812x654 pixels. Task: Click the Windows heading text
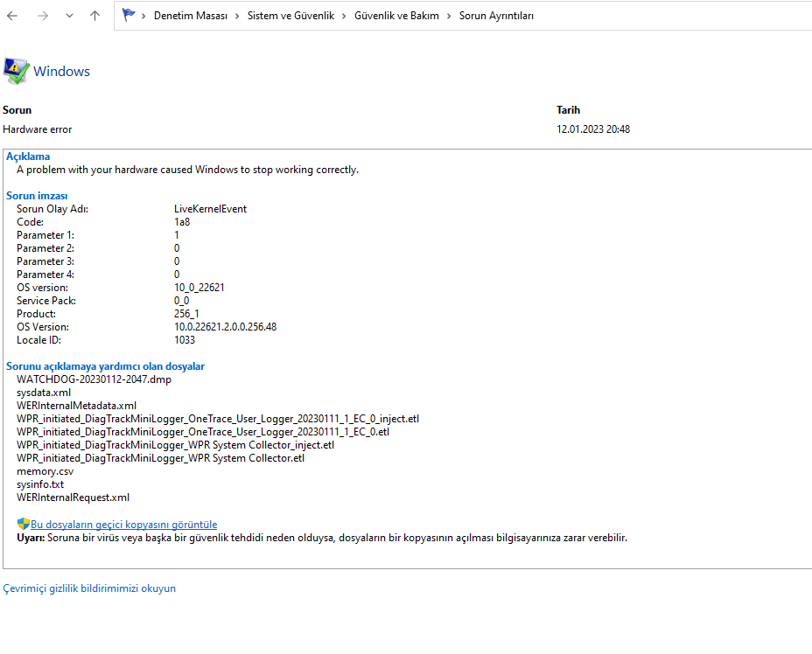61,72
